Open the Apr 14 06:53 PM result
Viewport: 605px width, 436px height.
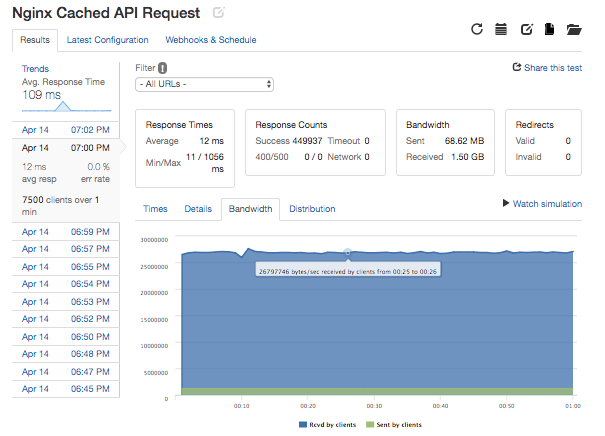(66, 302)
